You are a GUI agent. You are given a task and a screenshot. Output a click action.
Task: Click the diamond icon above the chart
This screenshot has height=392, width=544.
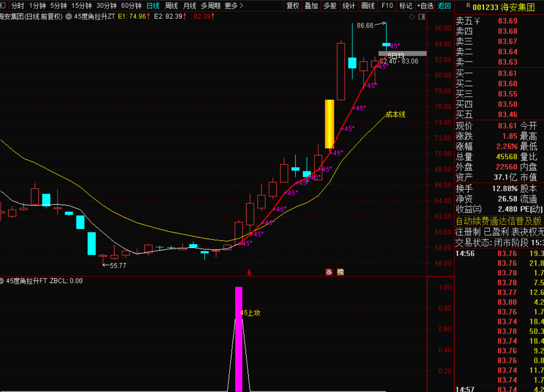click(412, 17)
